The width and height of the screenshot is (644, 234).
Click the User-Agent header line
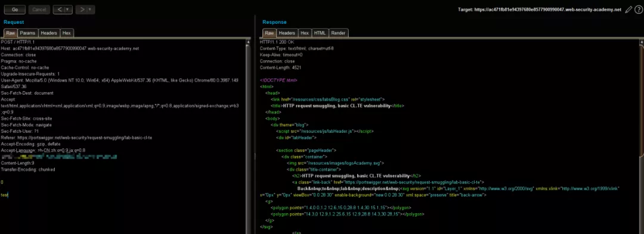tap(119, 83)
